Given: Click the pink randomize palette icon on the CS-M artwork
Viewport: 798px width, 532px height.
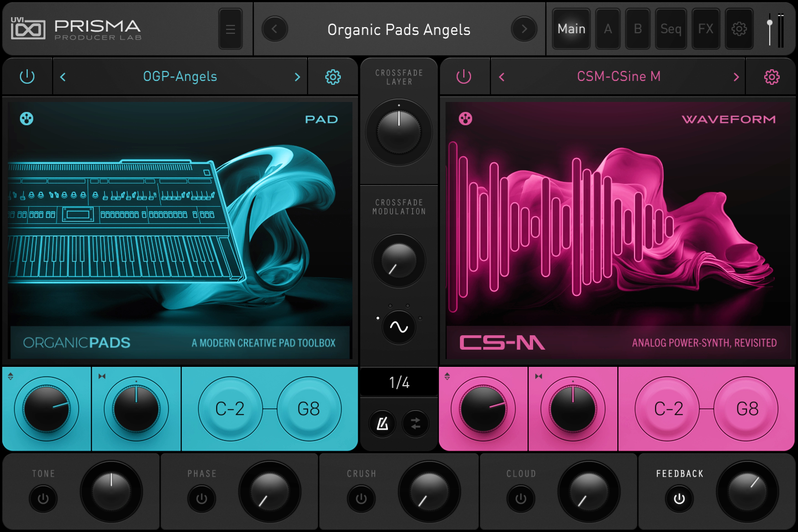Looking at the screenshot, I should (465, 119).
